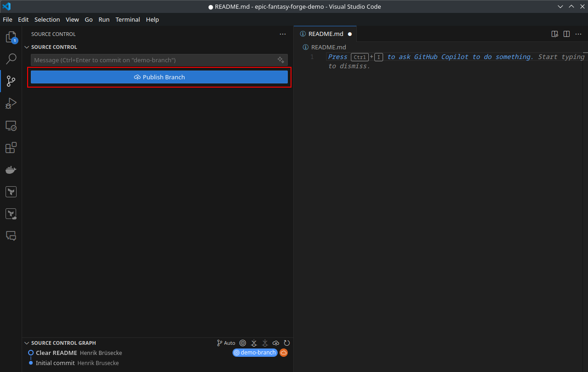Open the Terminal menu
This screenshot has width=588, height=372.
(x=128, y=19)
